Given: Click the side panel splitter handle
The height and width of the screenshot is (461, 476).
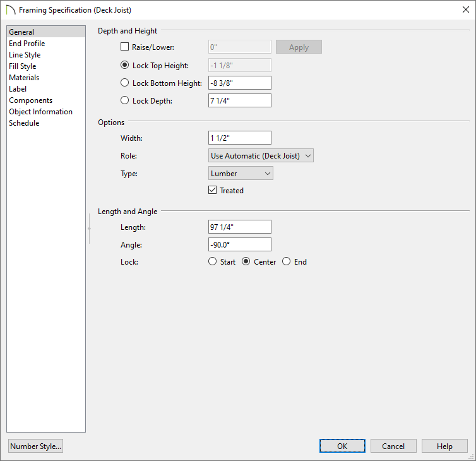Looking at the screenshot, I should pyautogui.click(x=89, y=229).
